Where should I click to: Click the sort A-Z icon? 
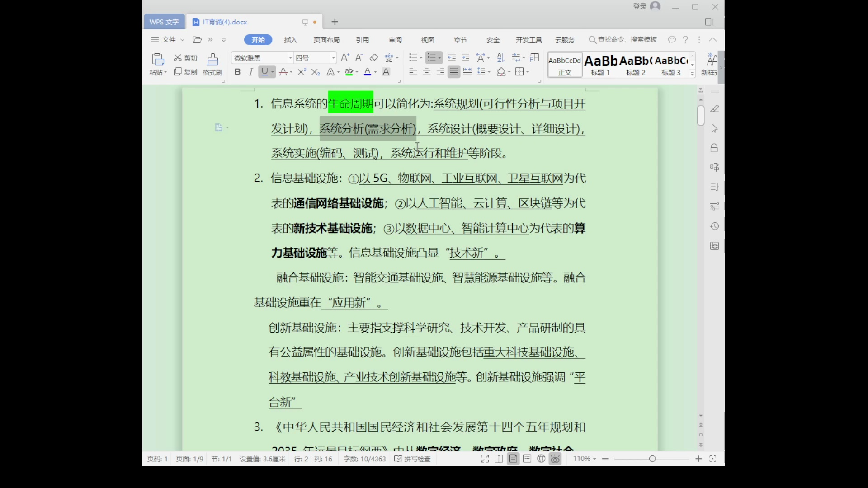pyautogui.click(x=500, y=58)
